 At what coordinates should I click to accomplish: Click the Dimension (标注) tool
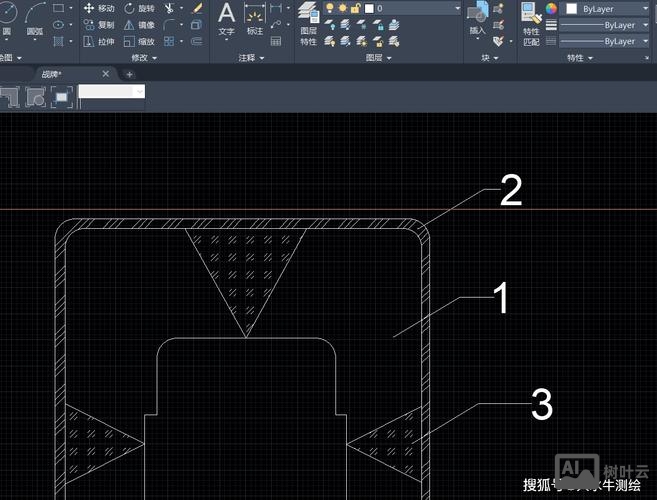click(x=254, y=18)
